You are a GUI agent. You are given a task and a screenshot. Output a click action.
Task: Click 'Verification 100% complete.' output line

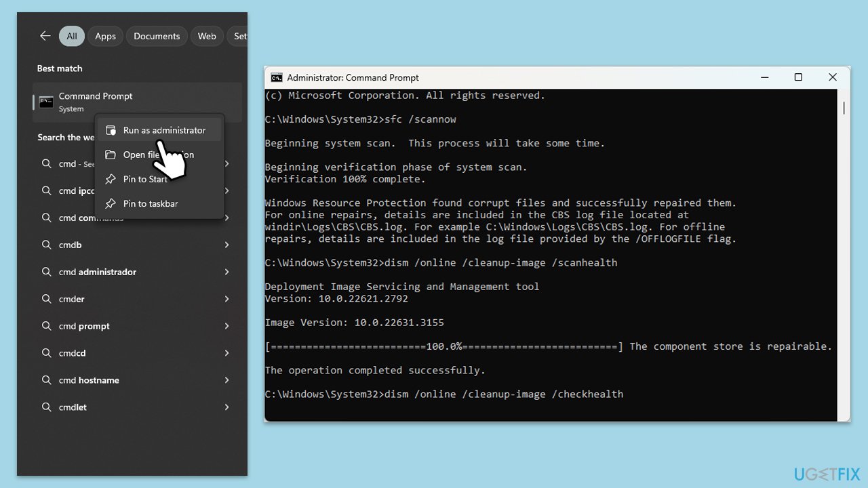345,179
